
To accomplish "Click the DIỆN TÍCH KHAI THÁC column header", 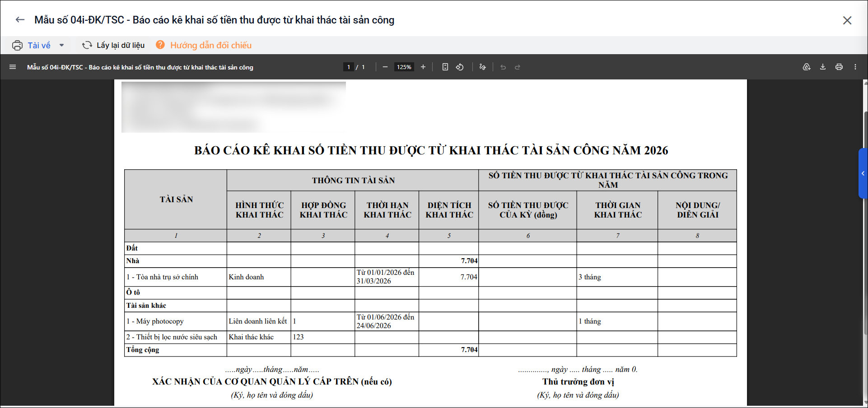I will 449,210.
